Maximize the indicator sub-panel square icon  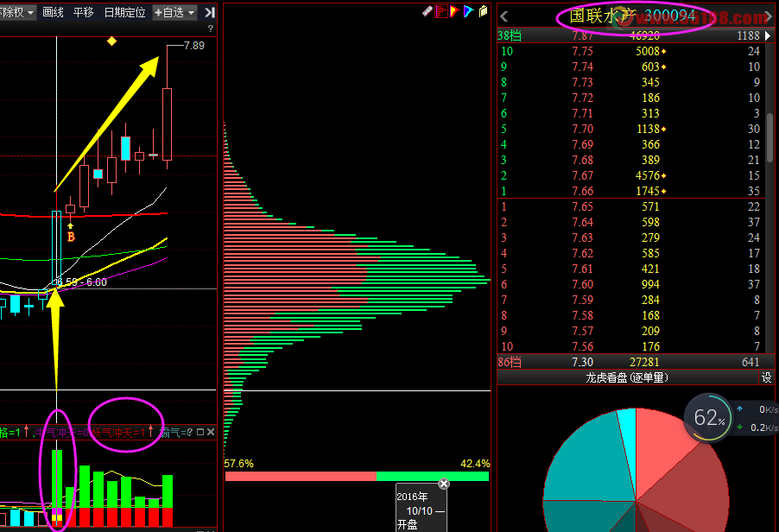pos(200,432)
